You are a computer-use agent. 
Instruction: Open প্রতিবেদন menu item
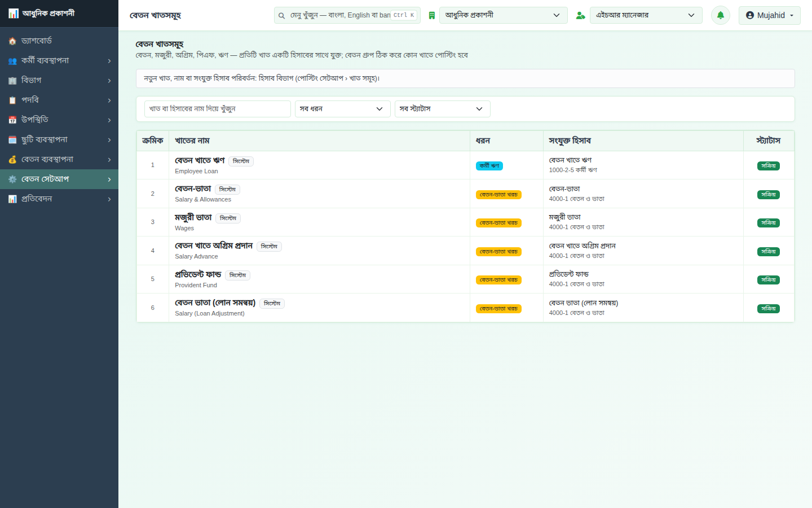pyautogui.click(x=59, y=199)
